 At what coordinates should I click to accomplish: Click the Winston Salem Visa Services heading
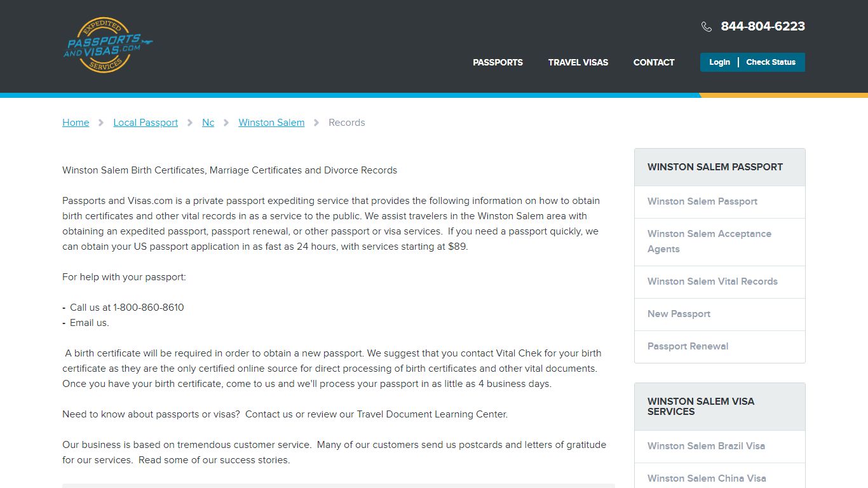(701, 407)
